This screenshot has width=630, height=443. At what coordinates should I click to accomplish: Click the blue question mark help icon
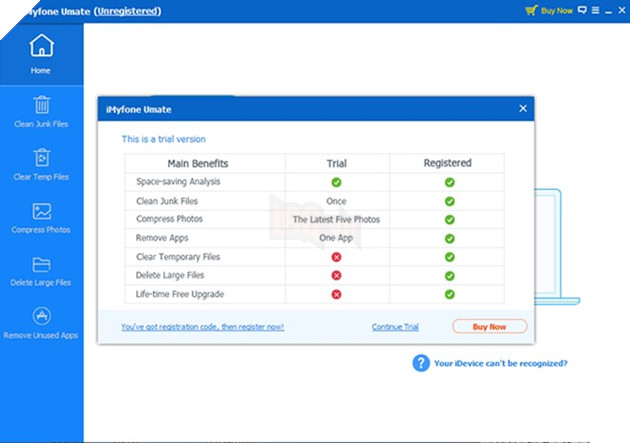tap(421, 363)
